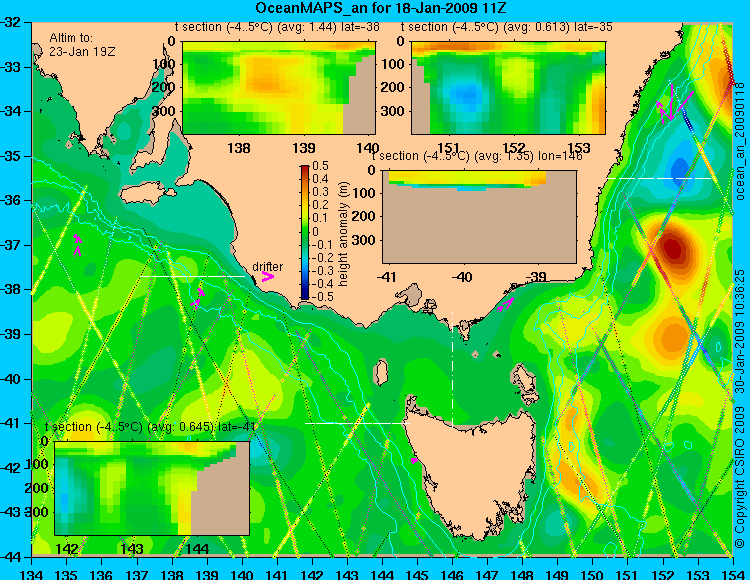
Task: Click the orange eddy near 152°E, 39°S
Action: pos(674,337)
